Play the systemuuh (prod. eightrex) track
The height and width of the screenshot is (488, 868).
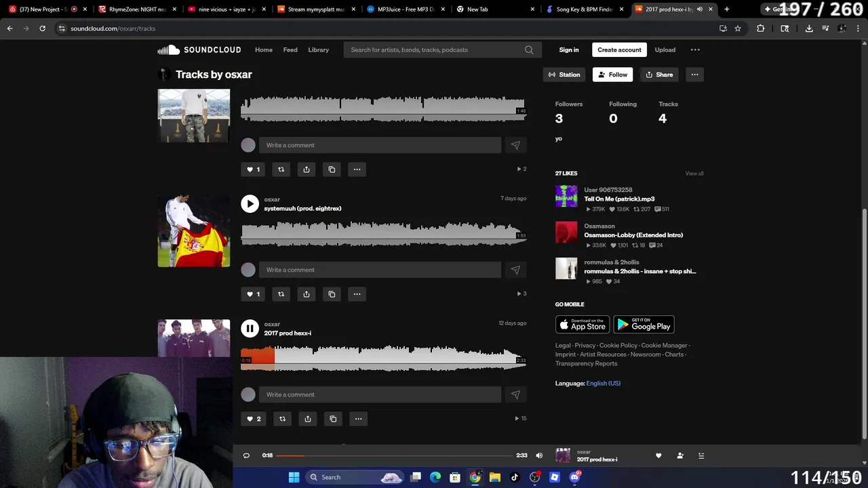pos(250,203)
